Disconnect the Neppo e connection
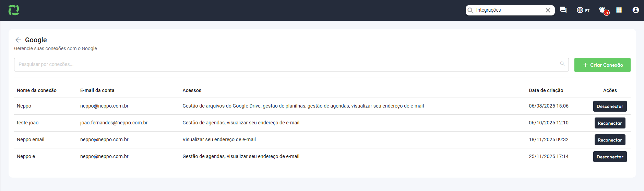 pyautogui.click(x=610, y=157)
